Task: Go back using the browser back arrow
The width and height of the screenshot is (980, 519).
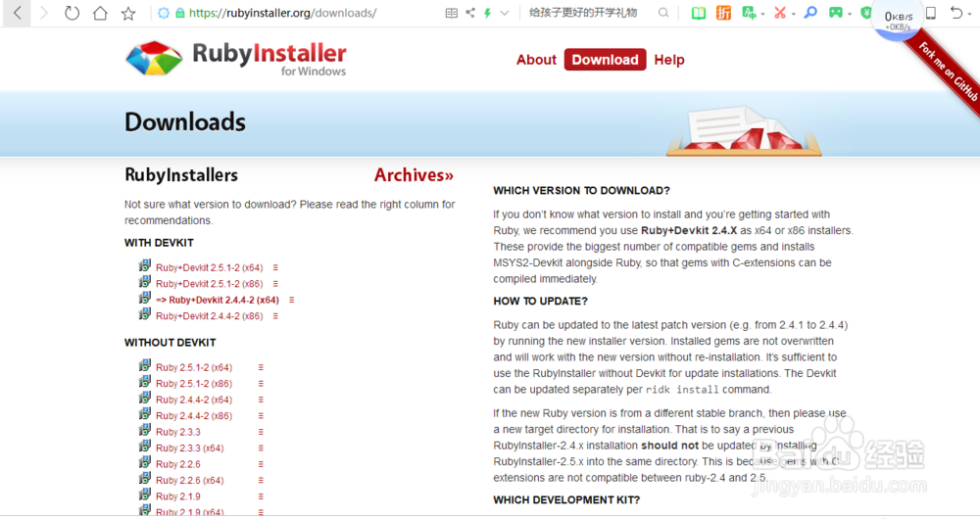Action: (18, 13)
